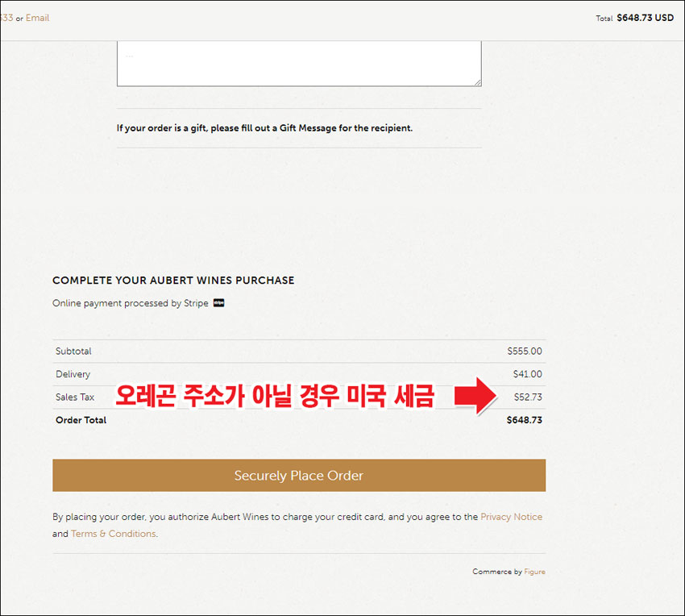Select the Delivery amount $41.00
Screen dimensions: 685x616
527,374
